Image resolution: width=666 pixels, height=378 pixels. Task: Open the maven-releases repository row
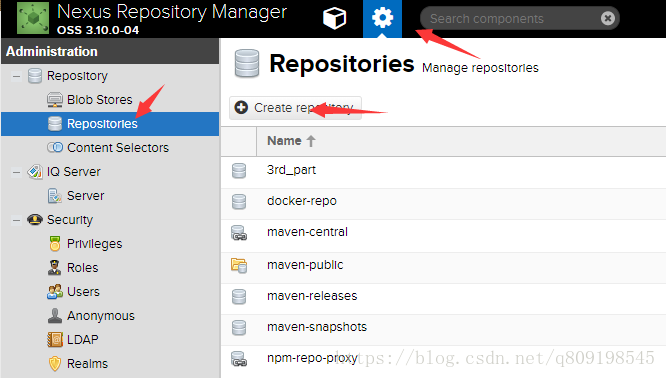(443, 299)
